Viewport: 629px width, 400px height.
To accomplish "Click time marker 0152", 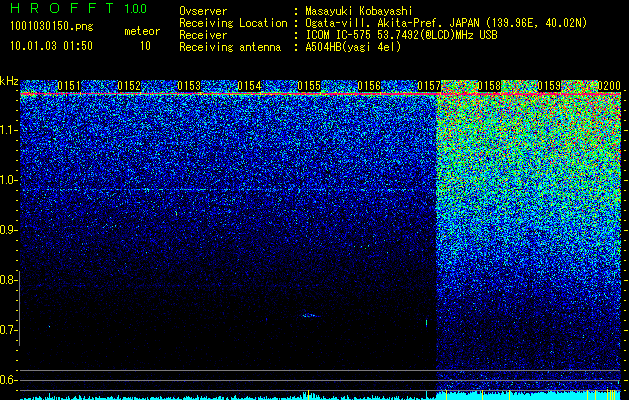I will point(129,86).
